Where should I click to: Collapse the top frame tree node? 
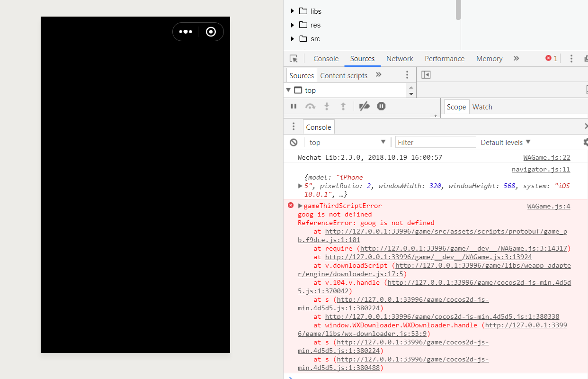pos(288,90)
